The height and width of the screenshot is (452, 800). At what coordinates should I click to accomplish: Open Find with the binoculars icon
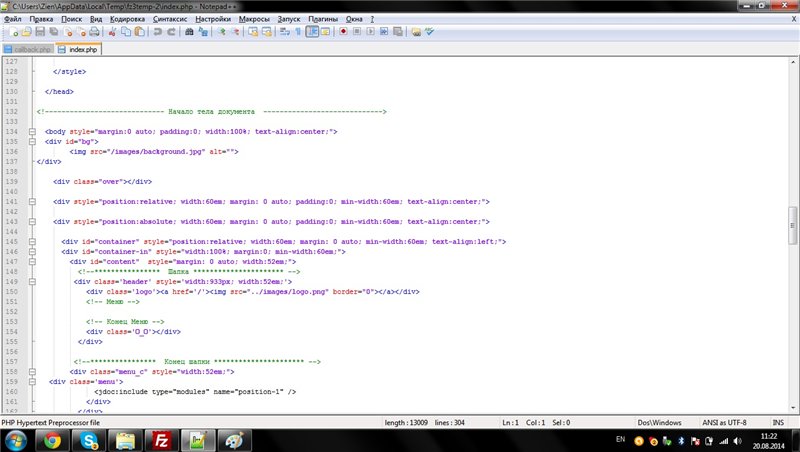pos(188,32)
